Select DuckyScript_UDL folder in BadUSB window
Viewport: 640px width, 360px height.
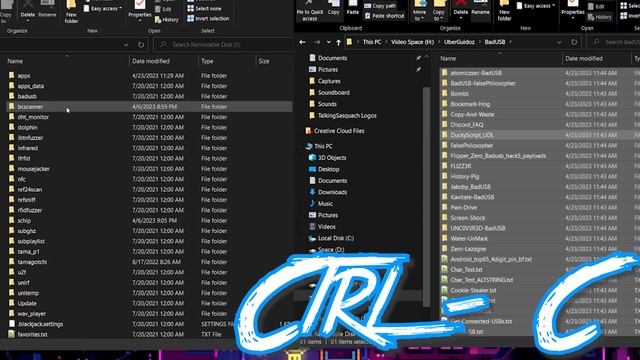540,135
